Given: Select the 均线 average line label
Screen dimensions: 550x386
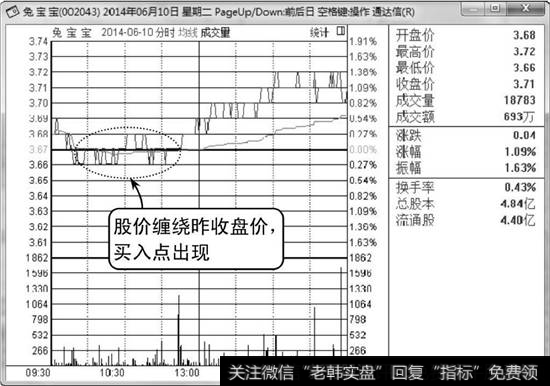Looking at the screenshot, I should pos(188,33).
